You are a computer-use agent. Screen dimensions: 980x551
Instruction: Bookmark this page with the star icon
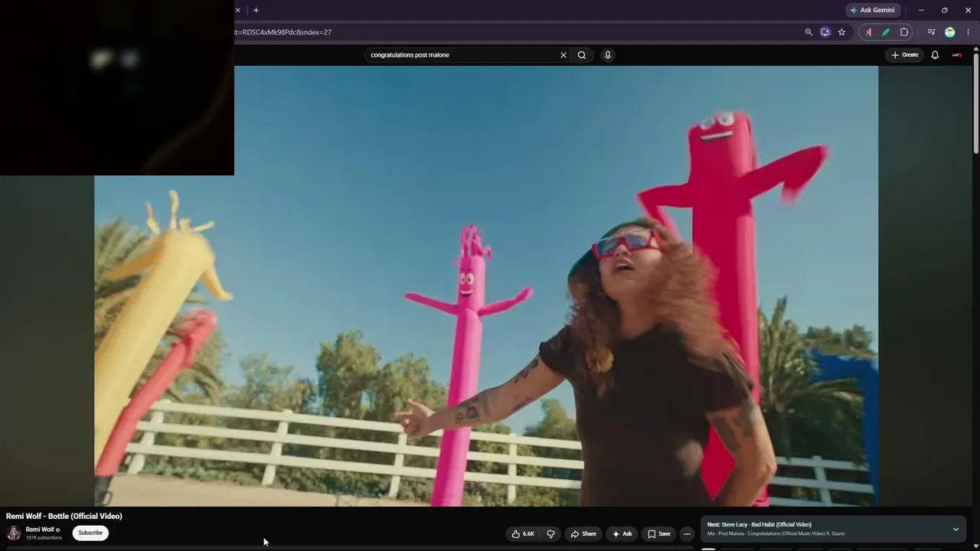[x=841, y=32]
